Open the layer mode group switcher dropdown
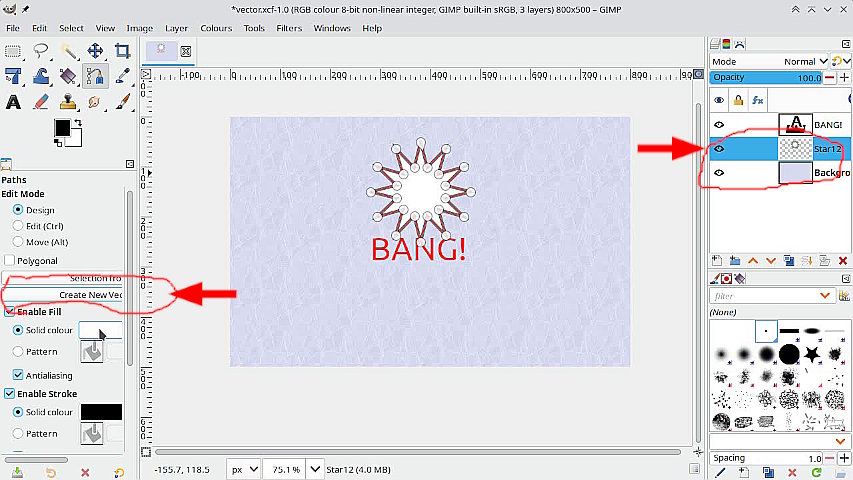Image resolution: width=853 pixels, height=480 pixels. coord(841,61)
